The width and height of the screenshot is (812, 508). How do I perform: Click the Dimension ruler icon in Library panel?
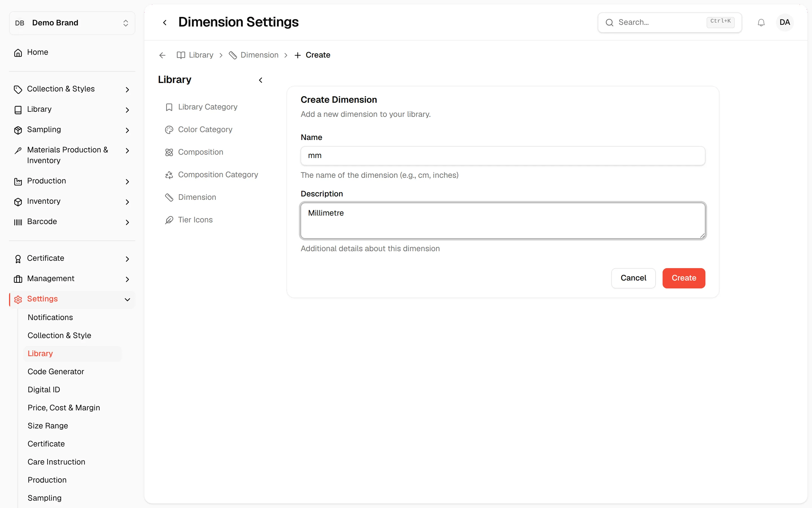(x=169, y=197)
